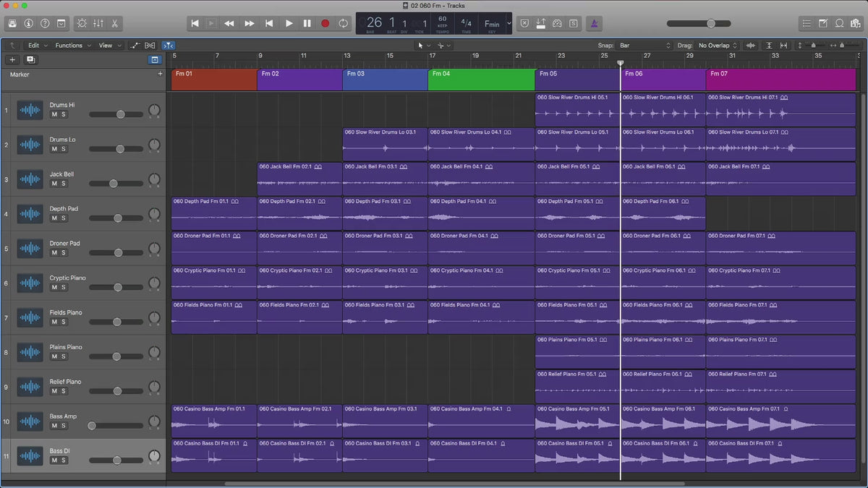Screen dimensions: 868x488
Task: Click the Smart Controls dial icon
Action: pyautogui.click(x=80, y=23)
